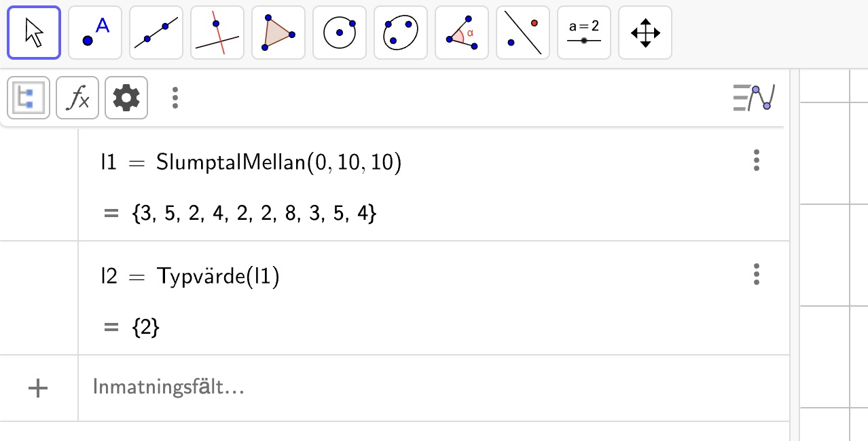This screenshot has height=441, width=868.
Task: Pick the Polygon tool
Action: click(278, 33)
